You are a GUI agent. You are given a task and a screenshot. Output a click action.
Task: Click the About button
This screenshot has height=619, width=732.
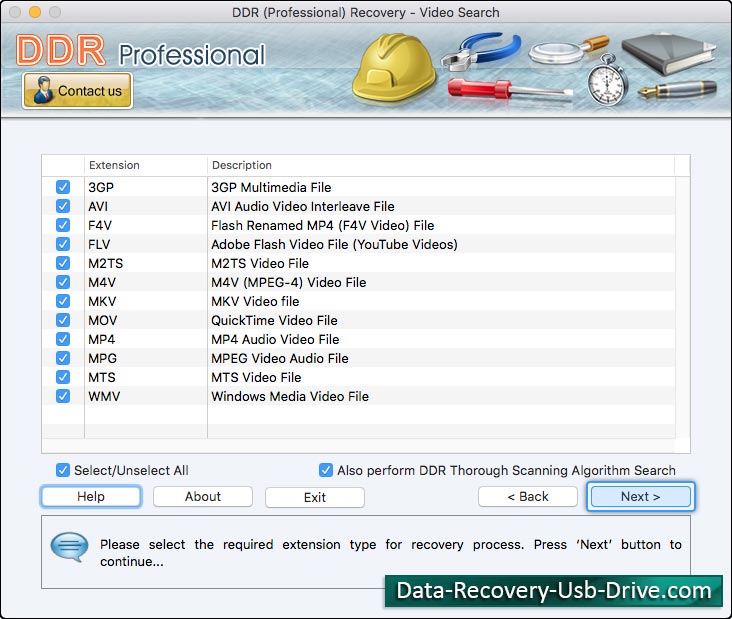(203, 497)
